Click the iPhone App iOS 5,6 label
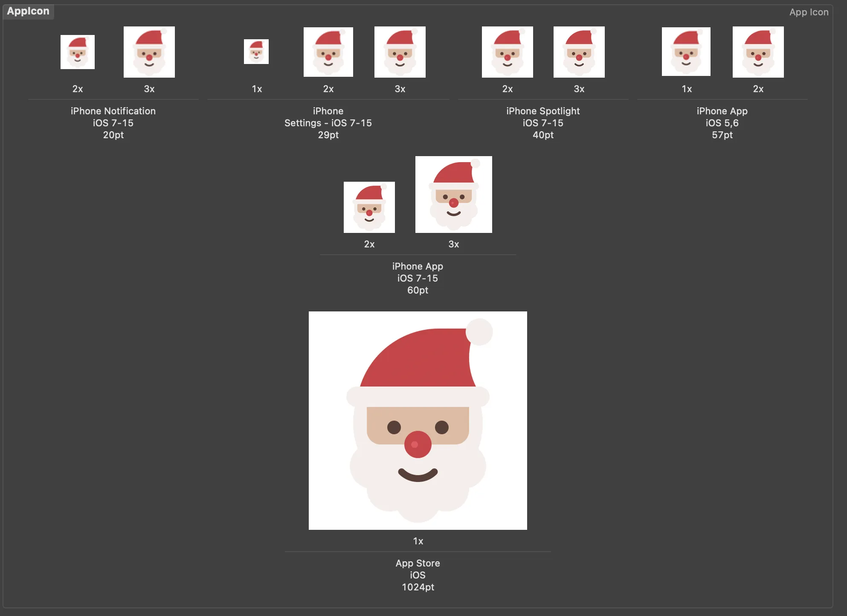The height and width of the screenshot is (616, 847). point(722,123)
